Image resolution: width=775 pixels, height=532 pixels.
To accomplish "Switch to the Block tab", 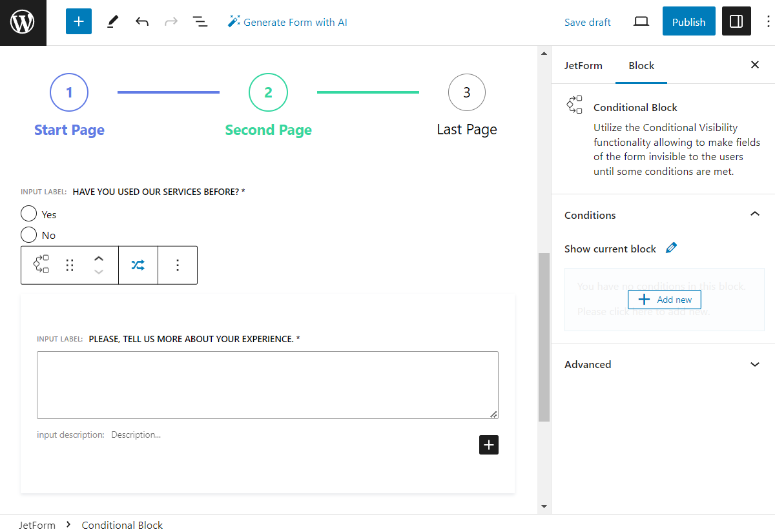I will [x=641, y=65].
